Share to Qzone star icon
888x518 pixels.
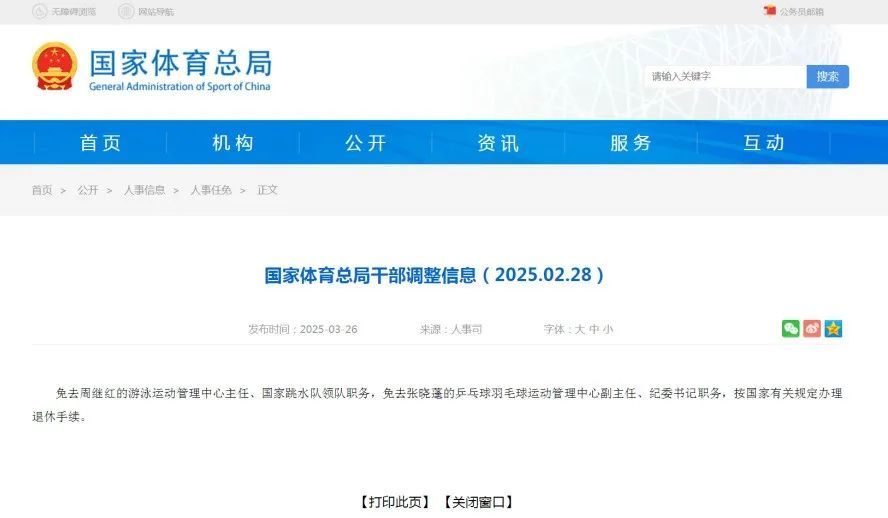[x=833, y=328]
